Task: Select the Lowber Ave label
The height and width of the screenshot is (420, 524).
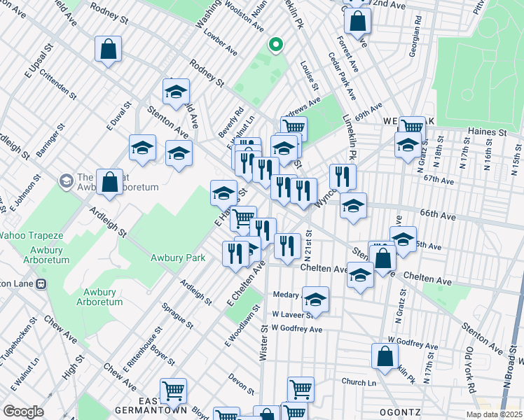Action: tap(220, 43)
